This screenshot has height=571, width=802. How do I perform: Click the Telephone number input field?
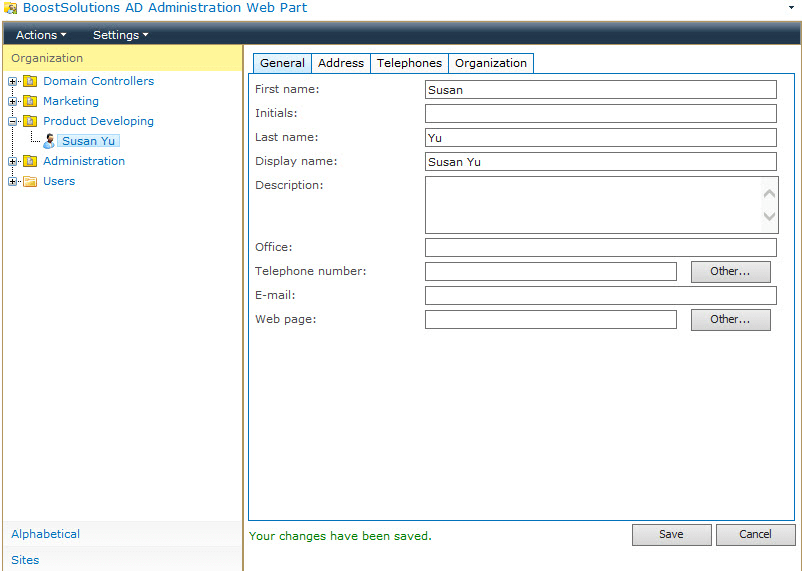tap(550, 272)
